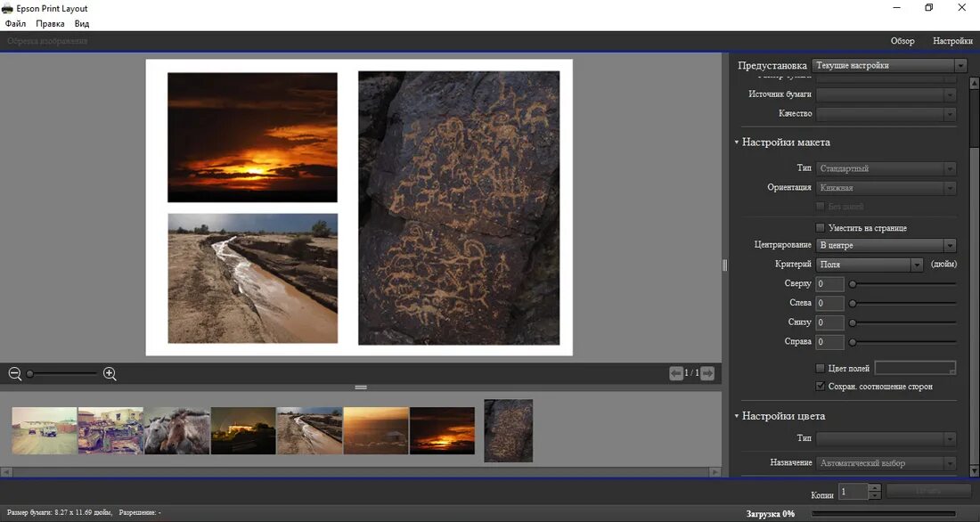980x522 pixels.
Task: Click the sunset photo on the page
Action: (252, 137)
